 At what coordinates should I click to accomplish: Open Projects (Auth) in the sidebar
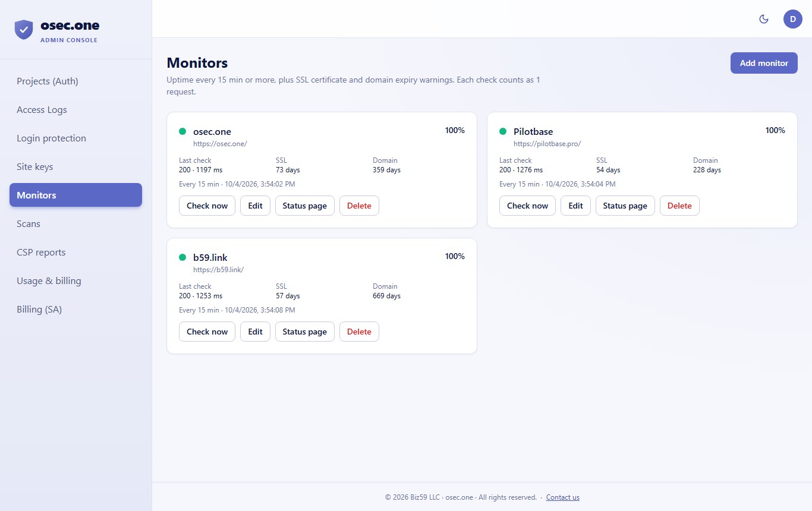click(x=75, y=81)
